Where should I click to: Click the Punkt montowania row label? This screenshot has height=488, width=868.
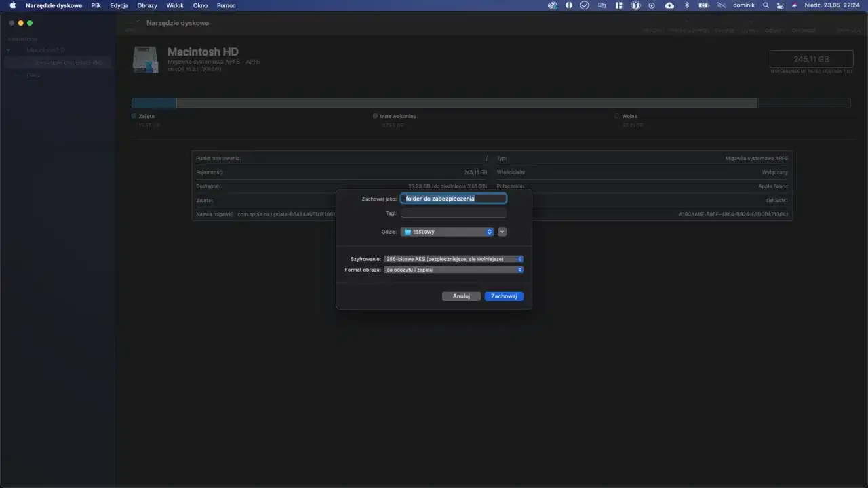click(x=218, y=158)
